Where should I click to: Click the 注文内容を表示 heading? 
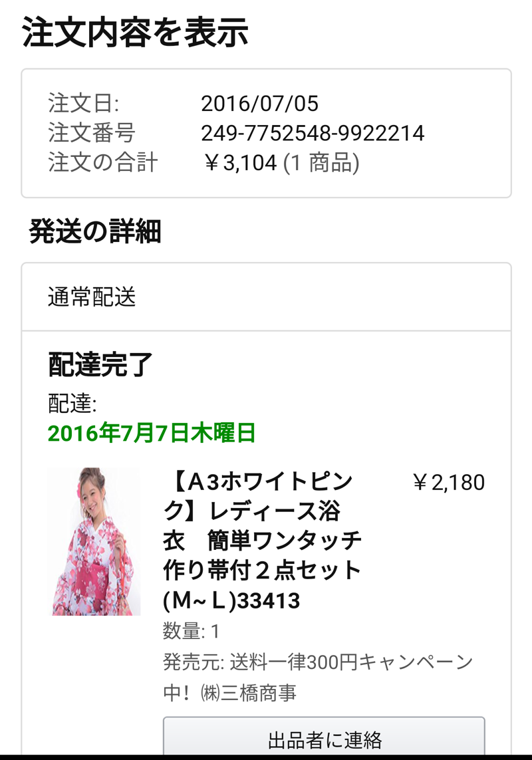coord(135,32)
